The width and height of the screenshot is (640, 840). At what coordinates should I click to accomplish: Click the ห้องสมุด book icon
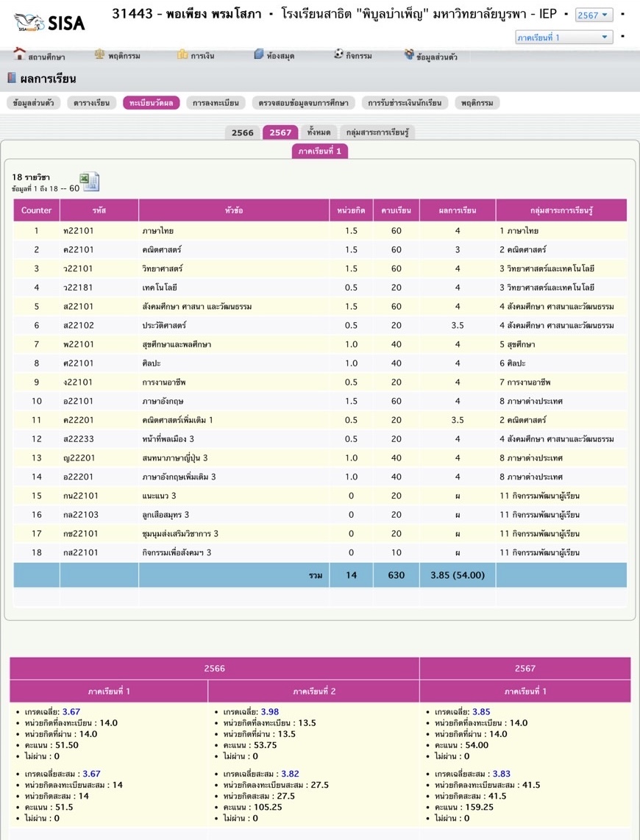(x=259, y=54)
